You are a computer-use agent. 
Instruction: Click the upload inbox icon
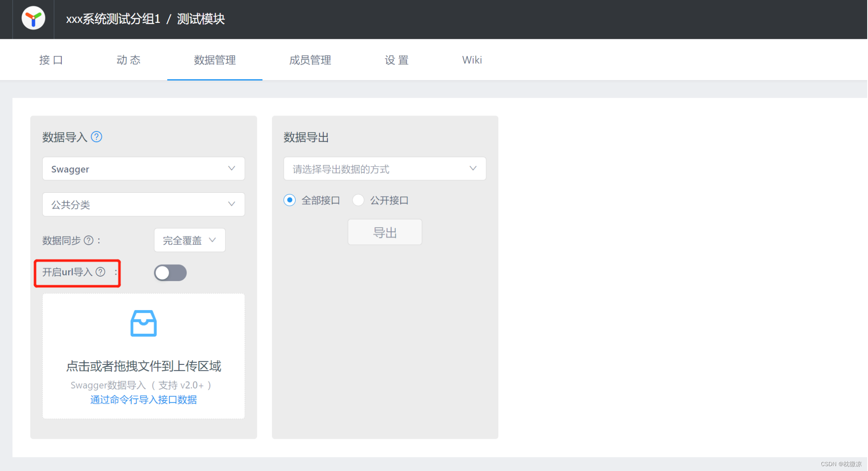(x=144, y=323)
